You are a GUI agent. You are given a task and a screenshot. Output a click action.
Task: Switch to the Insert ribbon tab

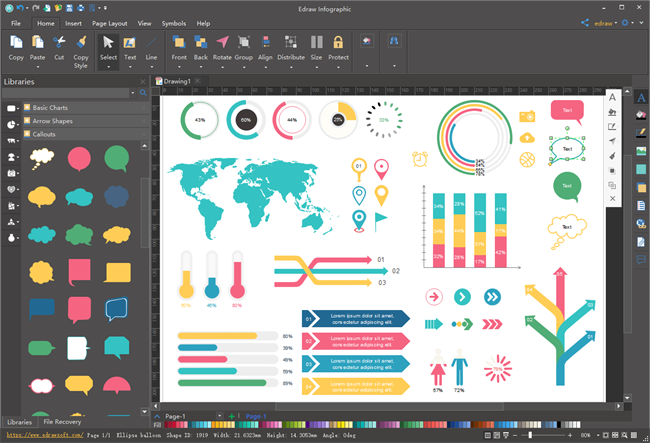click(x=73, y=23)
